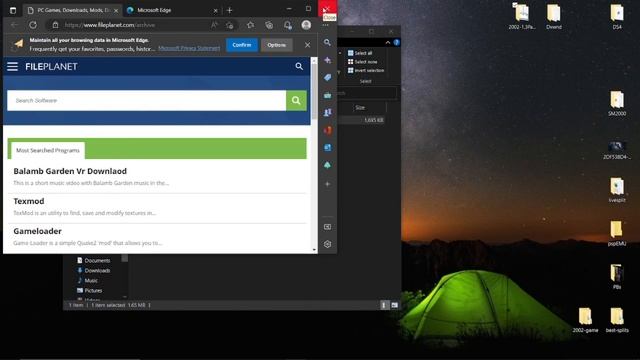Select Music in the Explorer navigation pane

point(87,280)
